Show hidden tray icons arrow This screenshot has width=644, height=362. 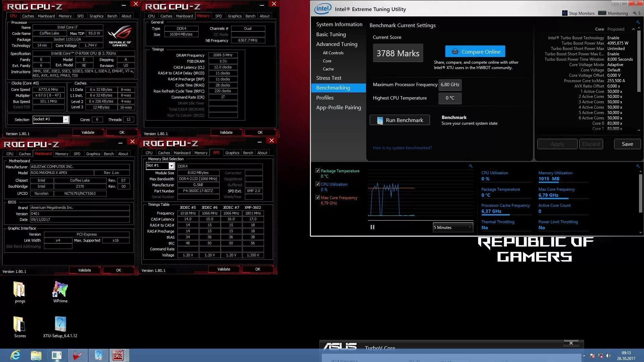click(584, 356)
